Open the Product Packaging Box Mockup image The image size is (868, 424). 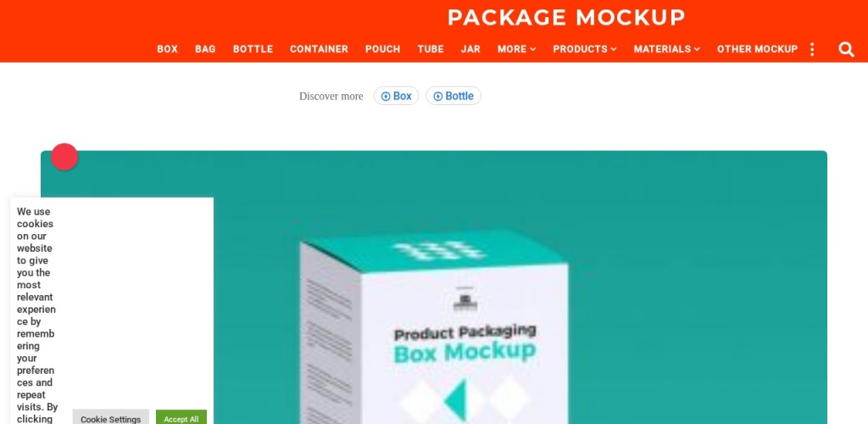[x=434, y=287]
